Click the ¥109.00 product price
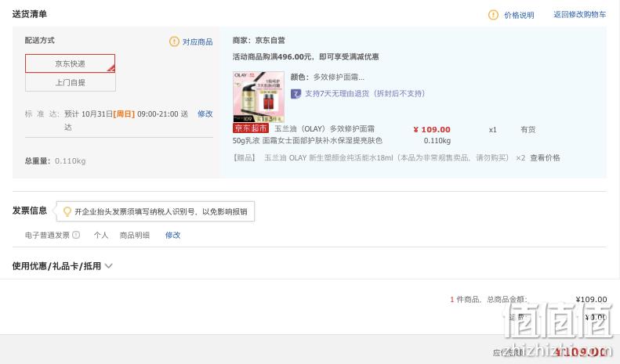Viewport: 620px width, 364px height. (432, 129)
